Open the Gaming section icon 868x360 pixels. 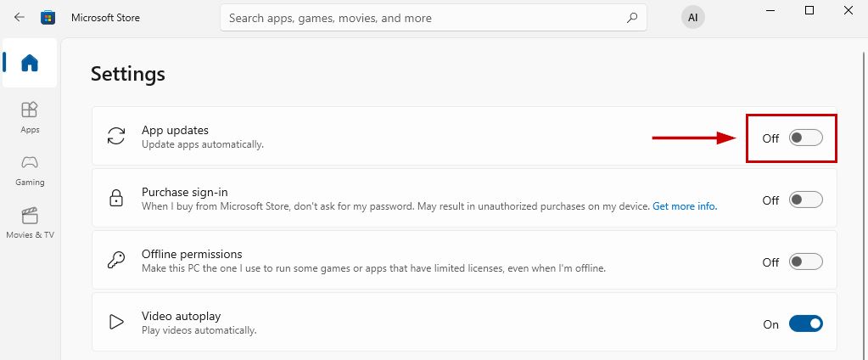coord(30,163)
